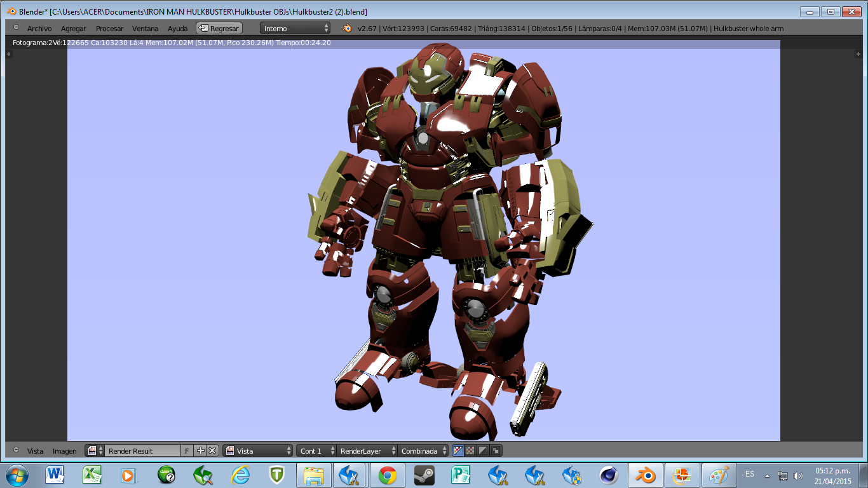
Task: Open the Agregar menu
Action: tap(73, 29)
